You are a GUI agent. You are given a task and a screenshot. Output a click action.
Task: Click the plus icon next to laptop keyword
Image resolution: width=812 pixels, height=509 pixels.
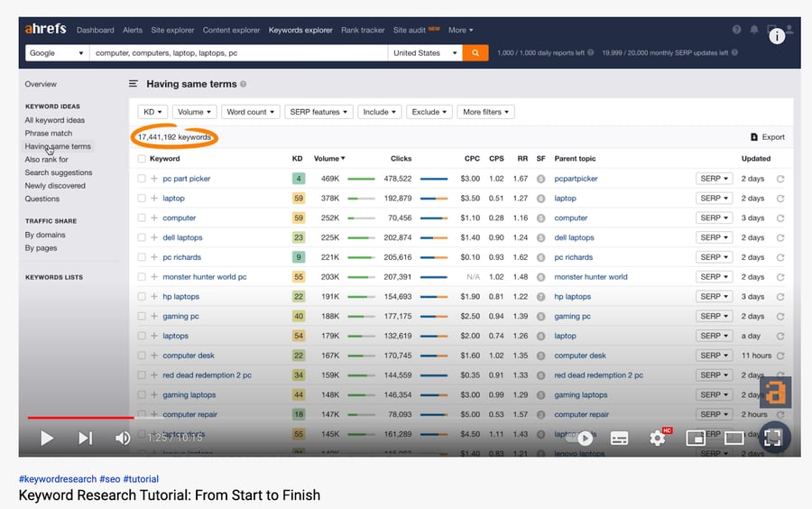154,199
